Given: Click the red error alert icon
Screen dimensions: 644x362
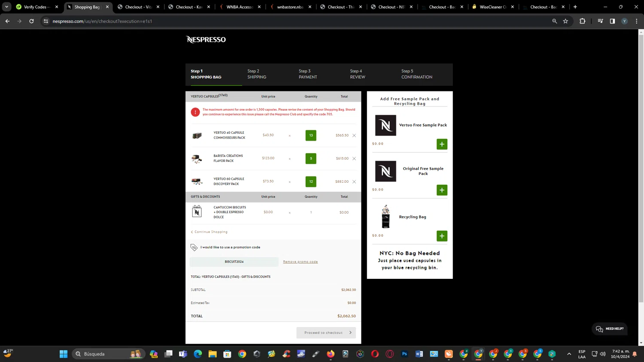Looking at the screenshot, I should 195,112.
